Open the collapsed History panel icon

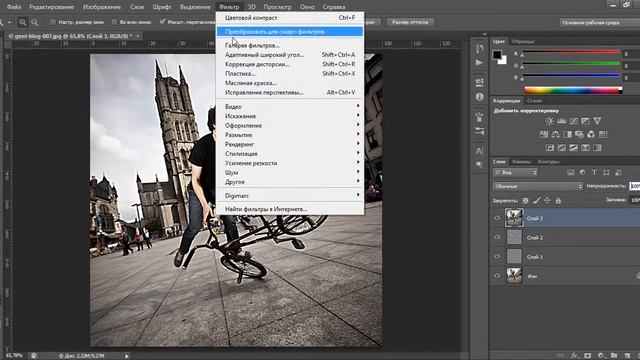[480, 49]
